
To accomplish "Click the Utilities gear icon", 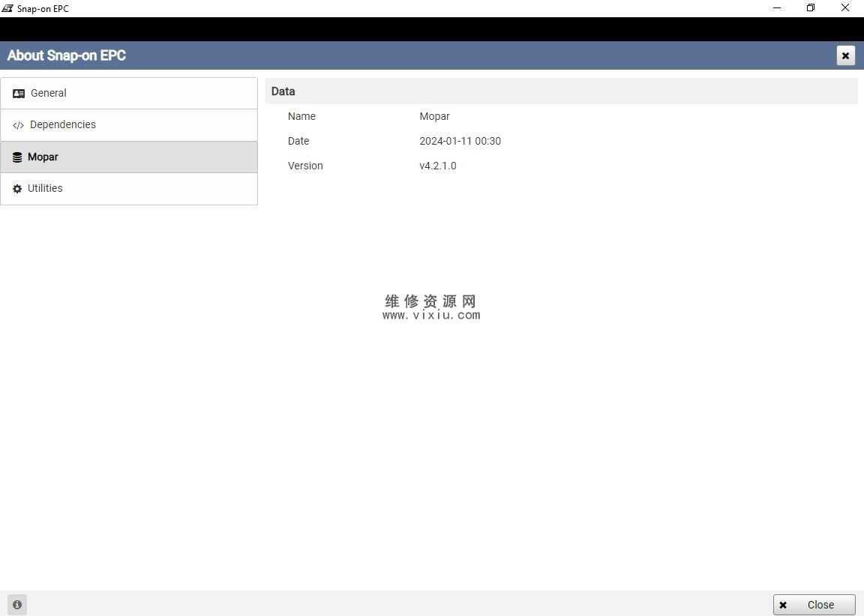I will [x=18, y=189].
